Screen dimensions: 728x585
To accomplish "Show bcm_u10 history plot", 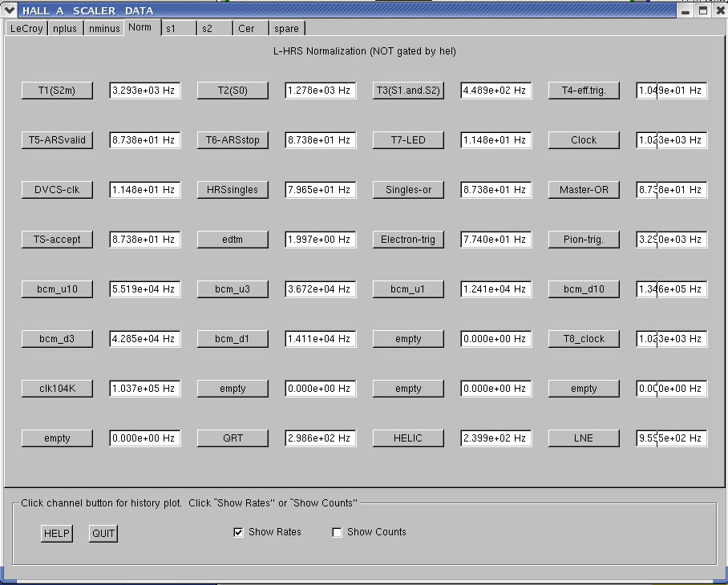I will click(57, 289).
